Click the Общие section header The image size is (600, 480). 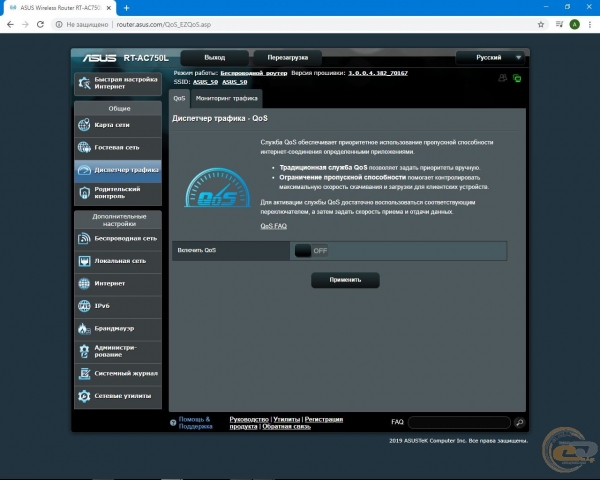coord(119,108)
